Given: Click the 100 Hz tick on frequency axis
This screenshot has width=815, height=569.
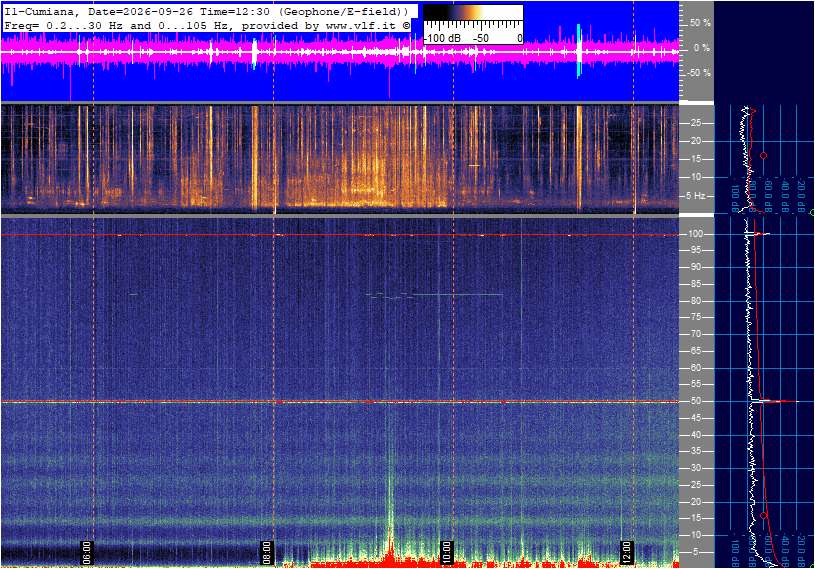Looking at the screenshot, I should pyautogui.click(x=695, y=234).
